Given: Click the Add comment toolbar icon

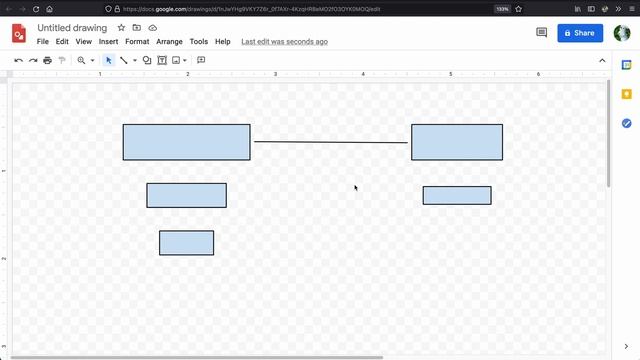Looking at the screenshot, I should click(201, 60).
